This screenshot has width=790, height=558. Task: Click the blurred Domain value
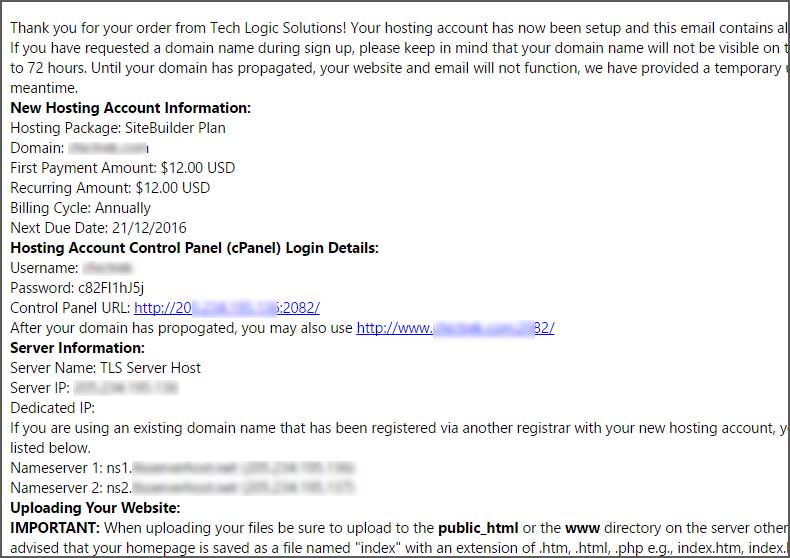click(108, 148)
